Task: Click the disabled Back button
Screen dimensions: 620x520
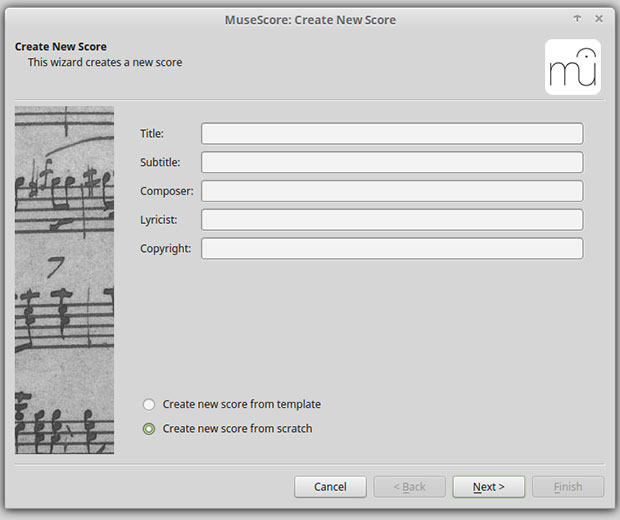Action: pos(410,487)
